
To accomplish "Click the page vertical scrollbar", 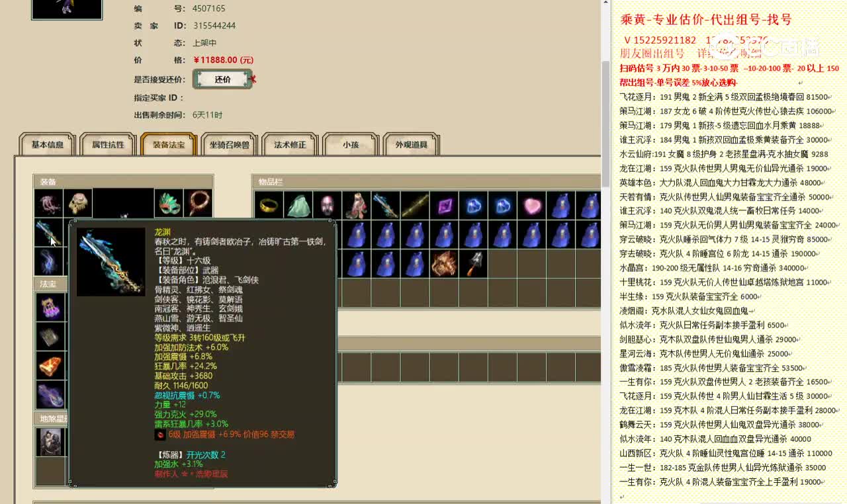I will click(605, 123).
